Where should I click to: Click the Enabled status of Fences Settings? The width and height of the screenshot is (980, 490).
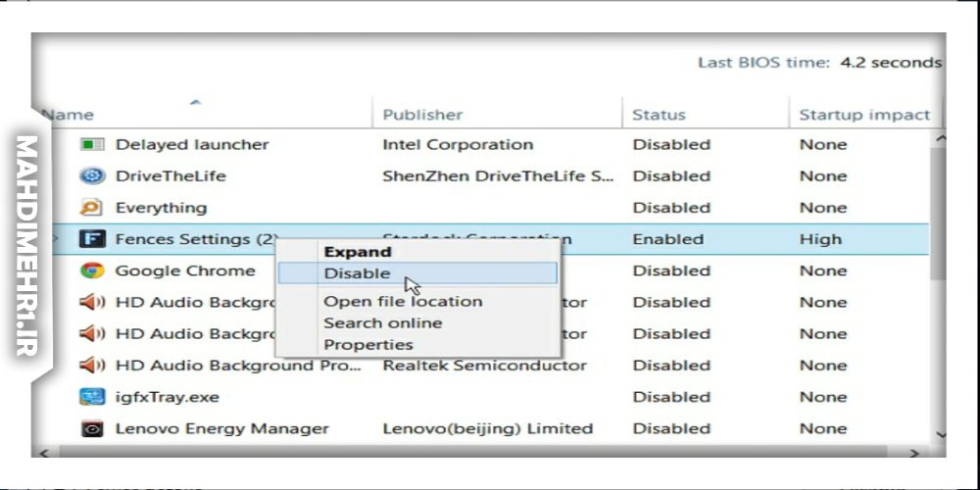(668, 239)
